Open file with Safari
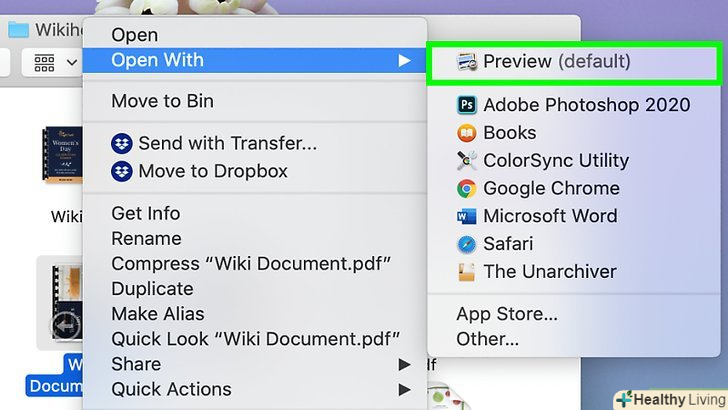 click(574, 244)
